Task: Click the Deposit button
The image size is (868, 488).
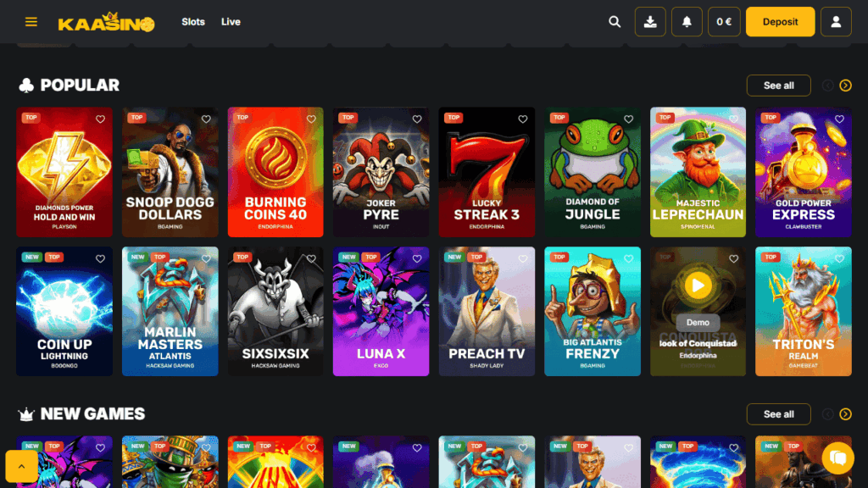Action: [780, 21]
